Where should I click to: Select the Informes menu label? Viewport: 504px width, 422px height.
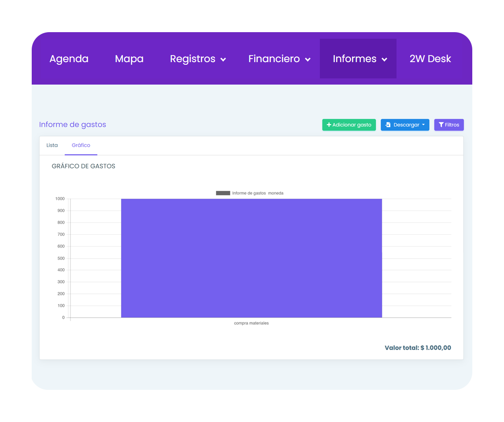coord(354,59)
